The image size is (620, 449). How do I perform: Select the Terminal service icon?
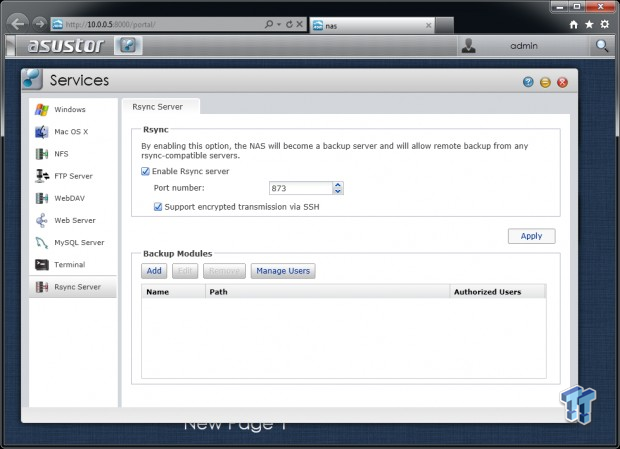tap(42, 264)
